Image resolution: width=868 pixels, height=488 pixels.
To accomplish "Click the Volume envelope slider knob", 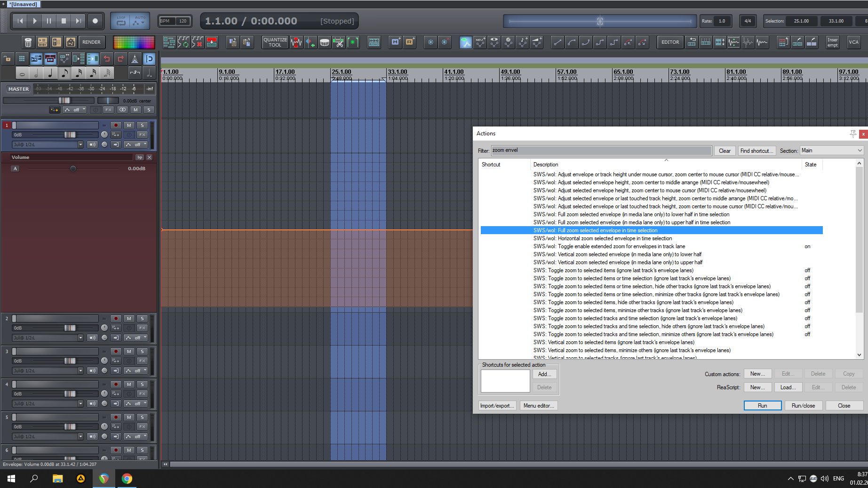I will coord(73,169).
